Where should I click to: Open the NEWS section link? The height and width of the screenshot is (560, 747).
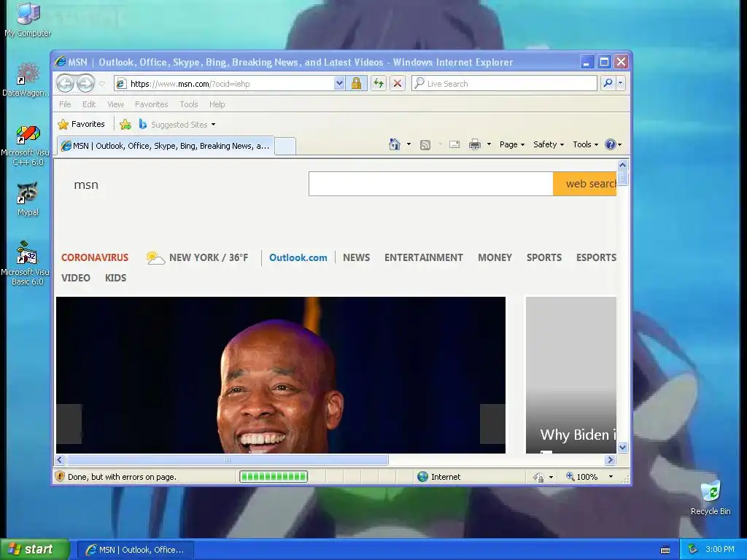[x=356, y=257]
